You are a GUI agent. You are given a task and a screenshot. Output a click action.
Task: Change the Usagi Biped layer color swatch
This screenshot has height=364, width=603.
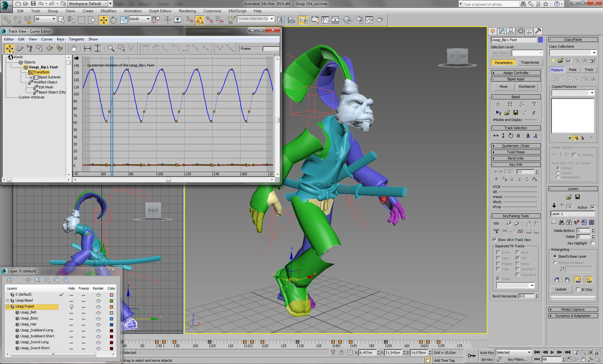pos(111,301)
